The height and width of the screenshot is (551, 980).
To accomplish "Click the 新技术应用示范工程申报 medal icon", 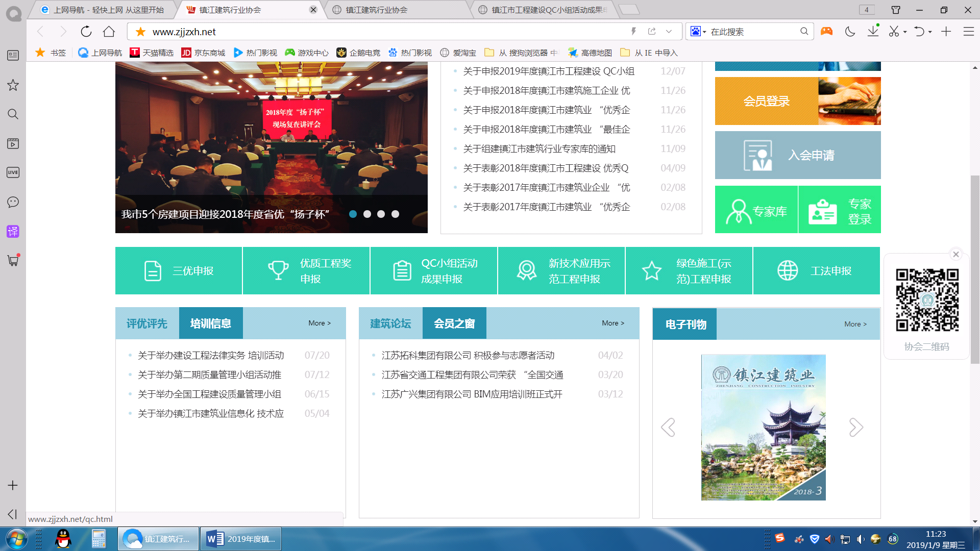I will (526, 270).
